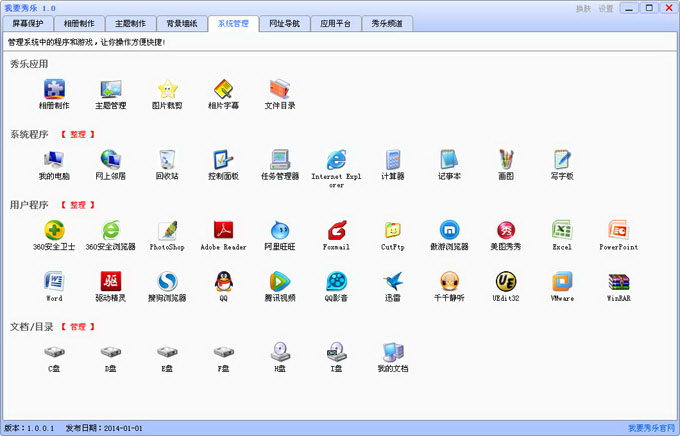
Task: Click 管理 link beside 文档/目录
Action: point(78,327)
